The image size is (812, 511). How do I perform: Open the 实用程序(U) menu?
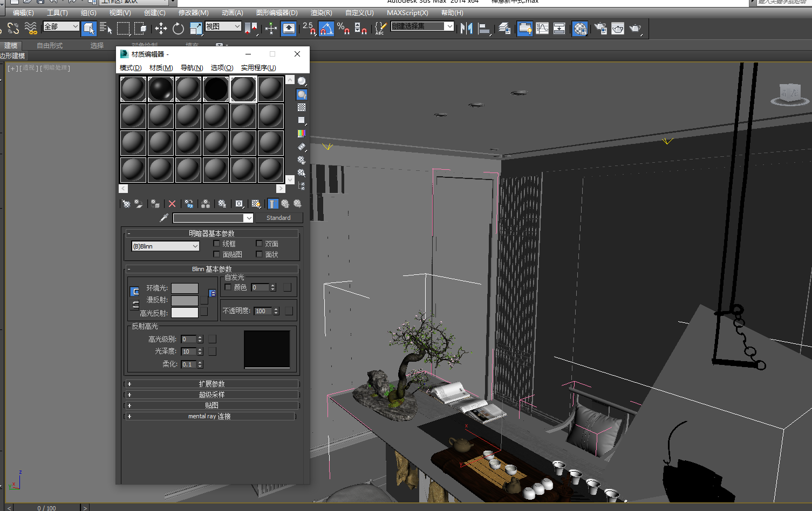[258, 67]
